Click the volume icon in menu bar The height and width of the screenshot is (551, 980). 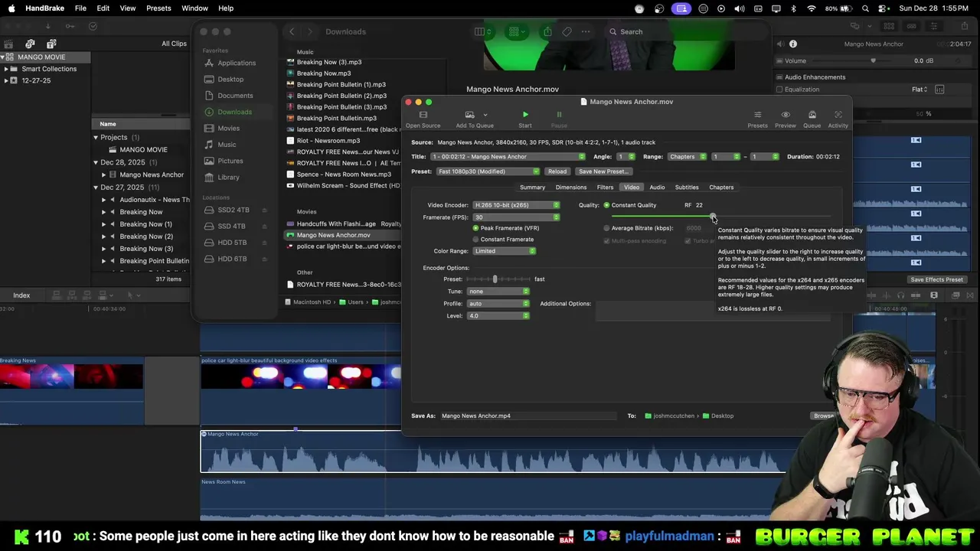click(740, 8)
